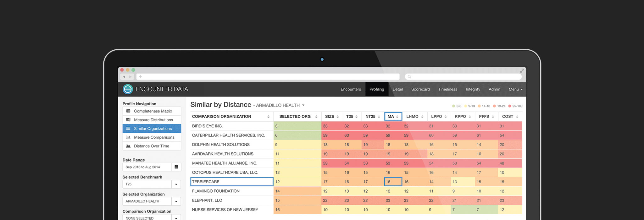Go to the Timeliness tab

click(447, 89)
